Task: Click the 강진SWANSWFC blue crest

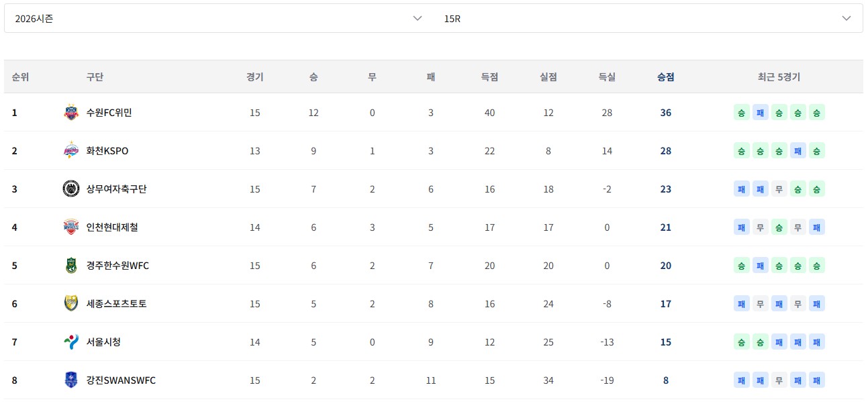Action: click(x=70, y=380)
